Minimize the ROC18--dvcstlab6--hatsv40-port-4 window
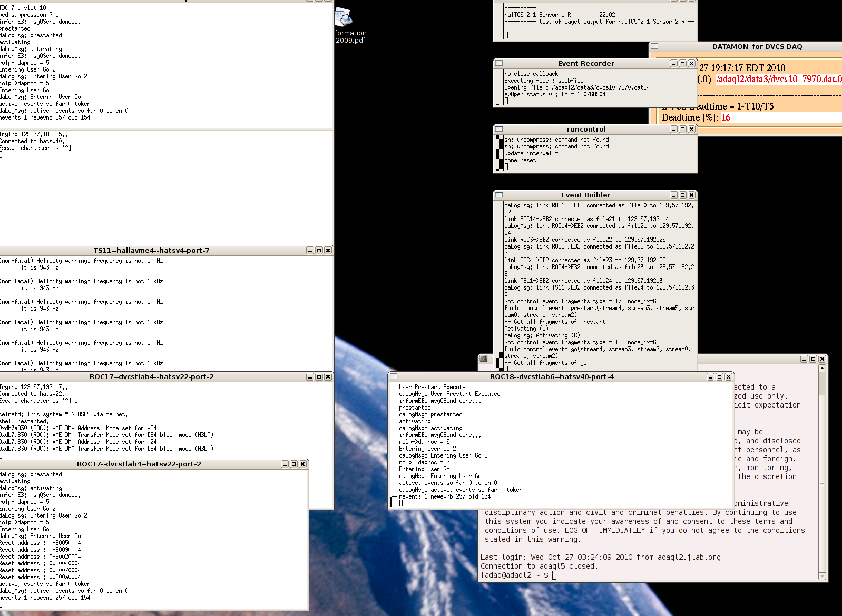The height and width of the screenshot is (616, 842). click(x=710, y=377)
